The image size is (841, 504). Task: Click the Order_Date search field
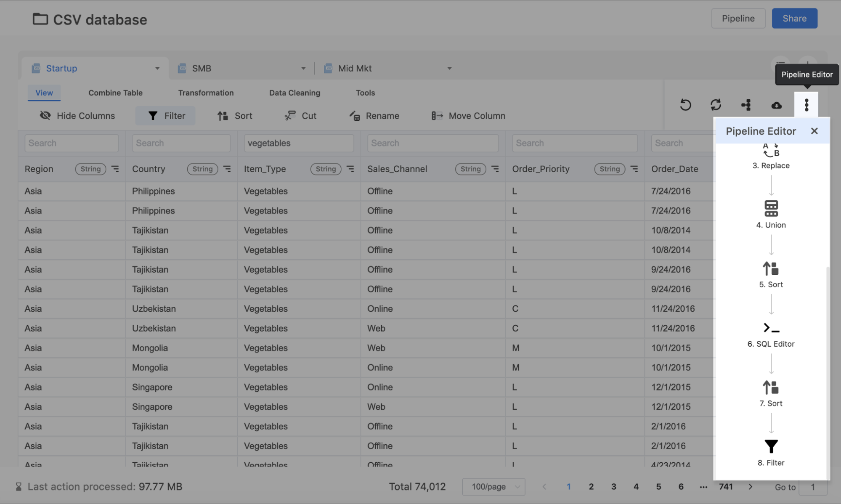[x=682, y=143]
